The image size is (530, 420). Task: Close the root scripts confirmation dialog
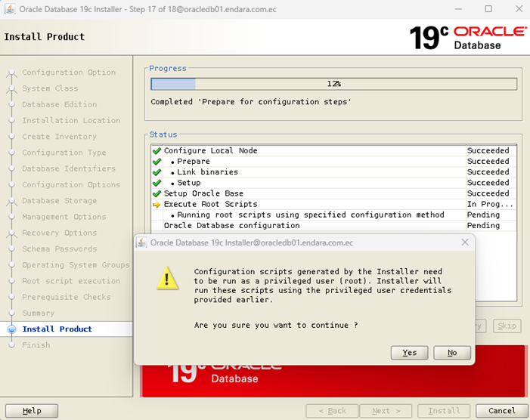pyautogui.click(x=465, y=242)
